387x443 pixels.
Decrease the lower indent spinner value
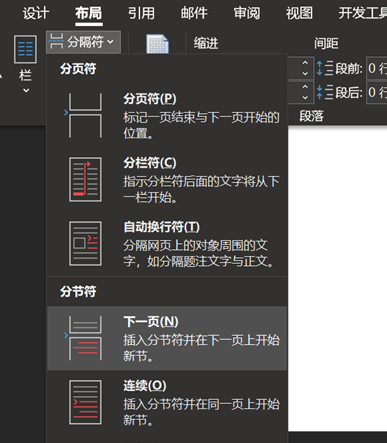coord(305,97)
